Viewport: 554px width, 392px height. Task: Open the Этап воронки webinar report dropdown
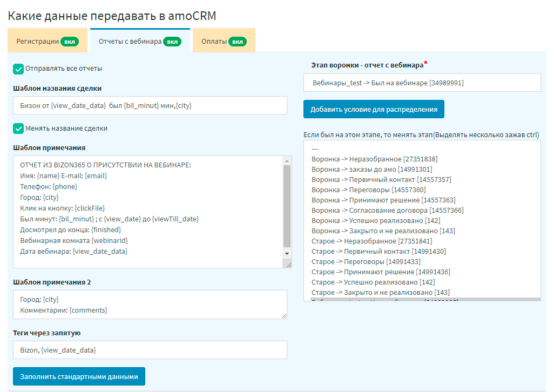point(422,83)
